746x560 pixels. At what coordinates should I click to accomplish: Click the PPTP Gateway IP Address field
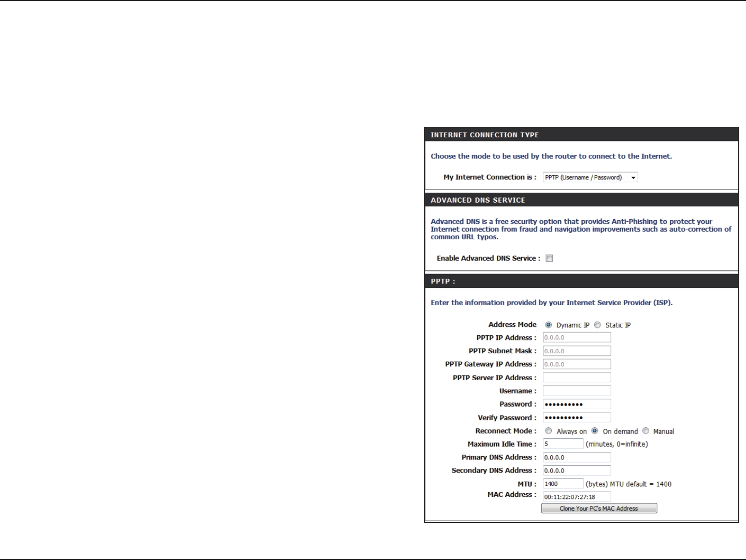577,364
